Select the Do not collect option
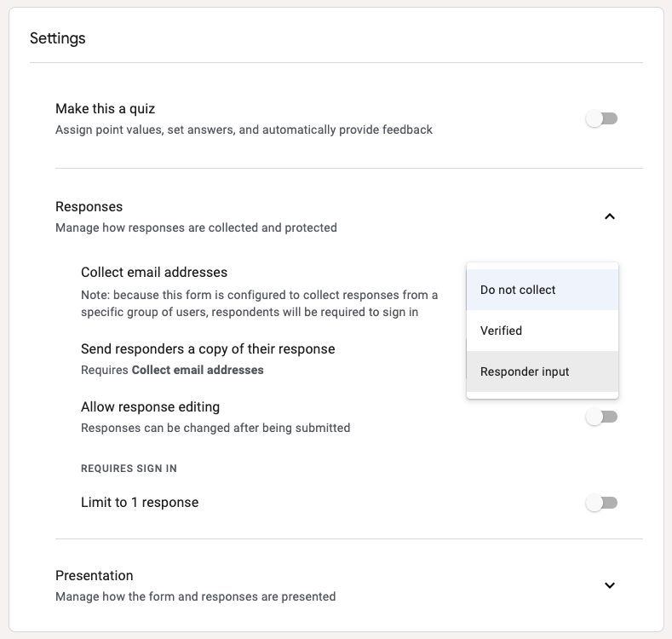The width and height of the screenshot is (672, 639). click(518, 290)
